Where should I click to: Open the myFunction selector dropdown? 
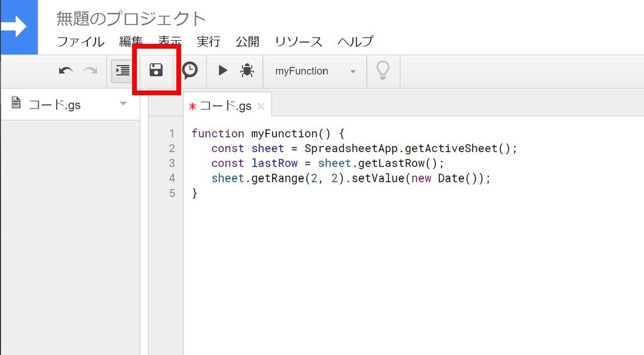pyautogui.click(x=315, y=71)
